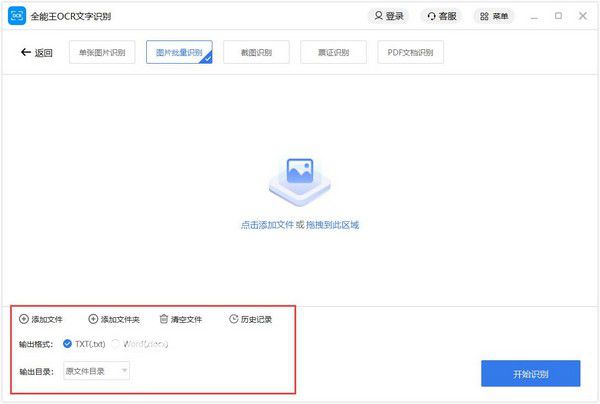Maximize the OCR window
This screenshot has height=404, width=600.
pos(558,16)
